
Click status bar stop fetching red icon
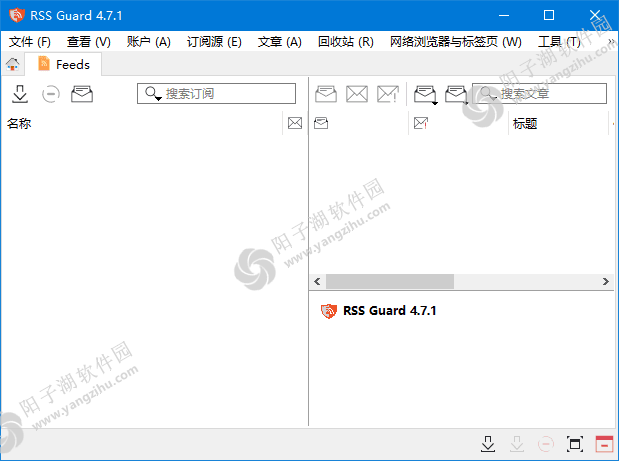click(546, 444)
